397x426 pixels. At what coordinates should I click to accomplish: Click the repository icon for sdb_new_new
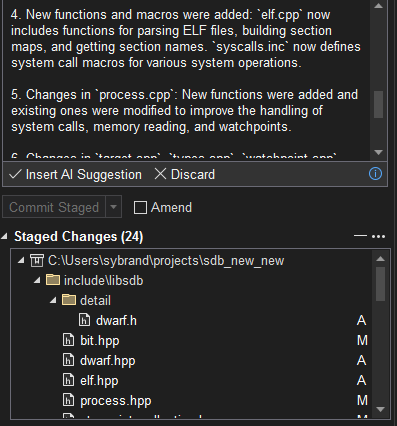[x=37, y=260]
